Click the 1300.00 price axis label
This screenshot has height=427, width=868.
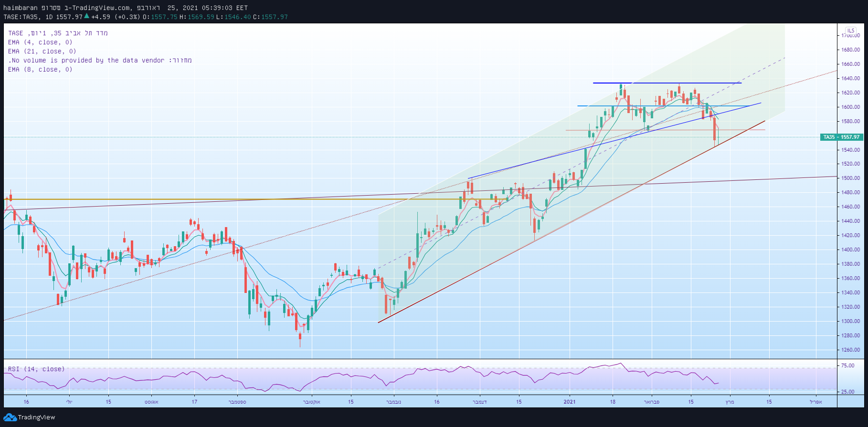851,321
